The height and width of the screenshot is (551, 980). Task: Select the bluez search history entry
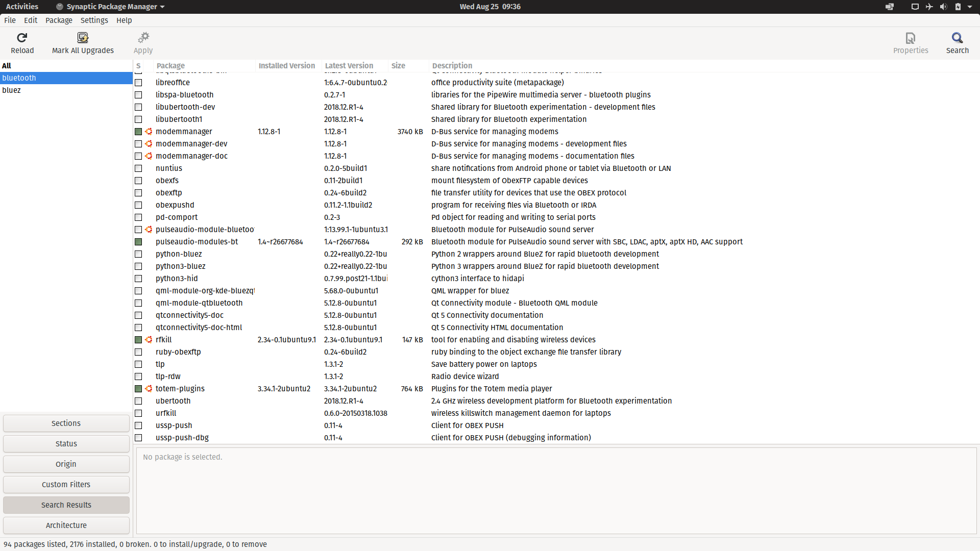point(12,90)
